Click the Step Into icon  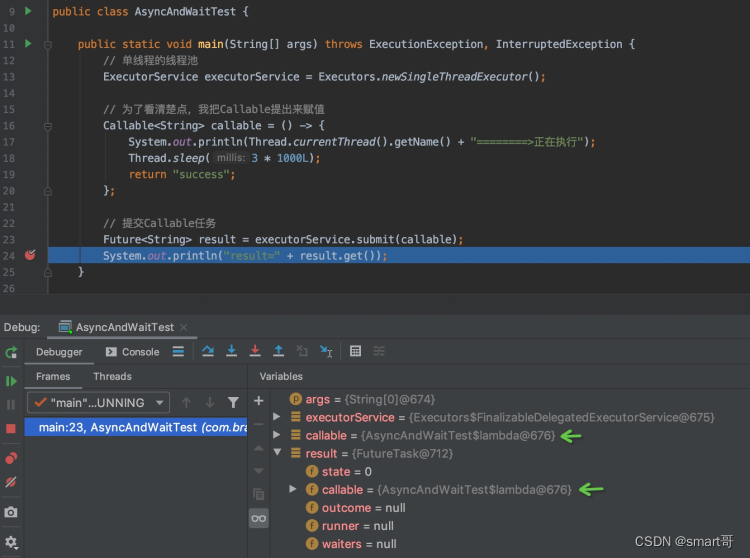(x=232, y=351)
